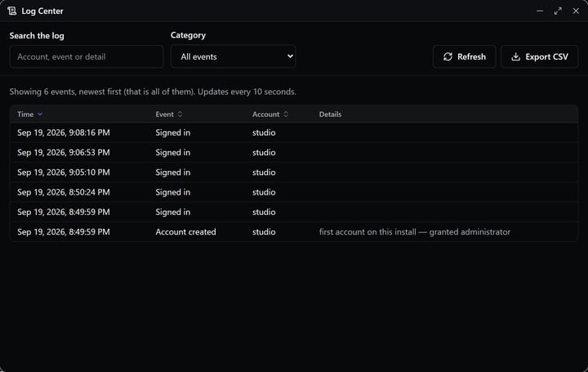The width and height of the screenshot is (588, 372).
Task: Focus the Search the log field
Action: [x=87, y=56]
